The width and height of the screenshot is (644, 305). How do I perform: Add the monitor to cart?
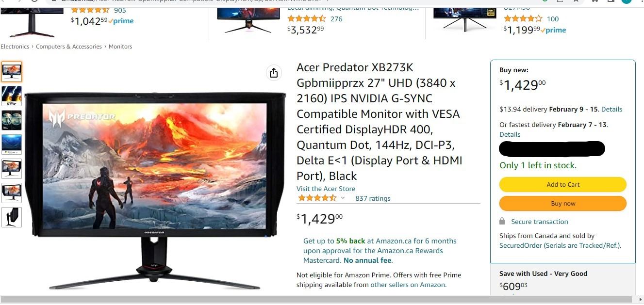pos(563,184)
